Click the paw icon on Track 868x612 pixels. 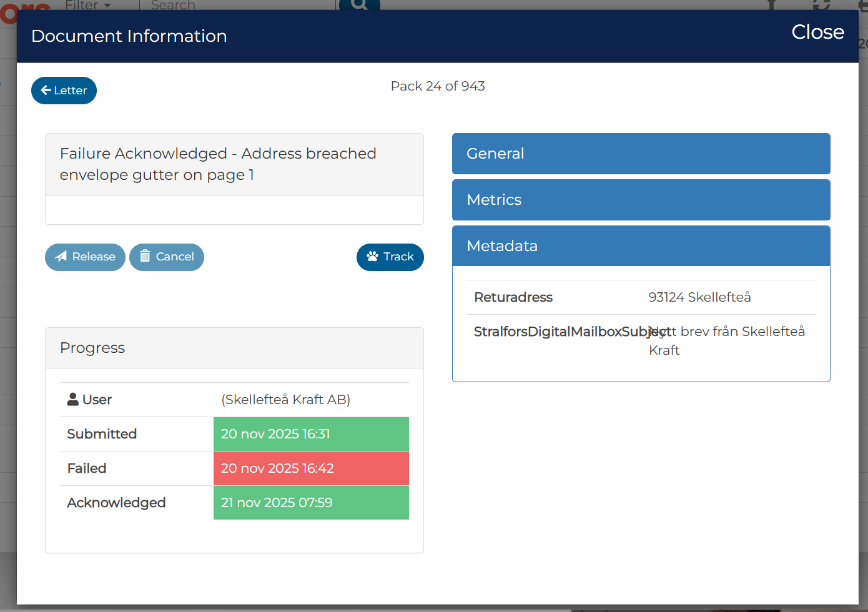tap(373, 256)
